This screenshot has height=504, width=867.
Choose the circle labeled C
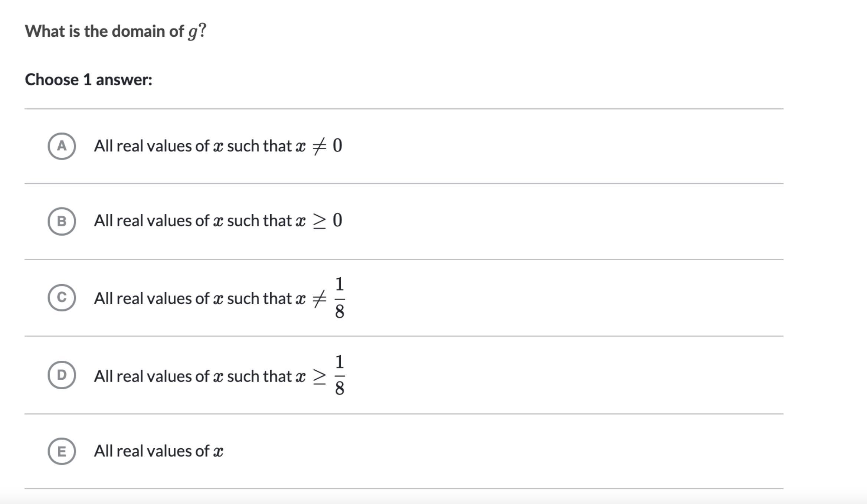coord(62,298)
